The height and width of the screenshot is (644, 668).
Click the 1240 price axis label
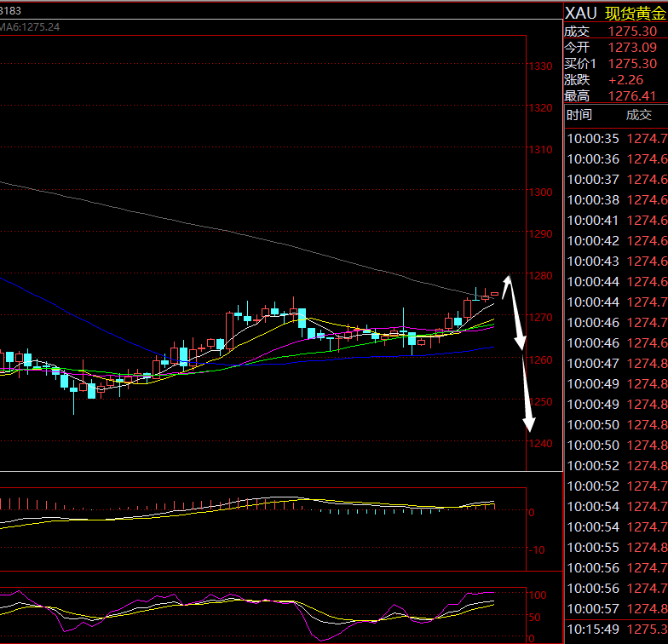click(x=540, y=443)
